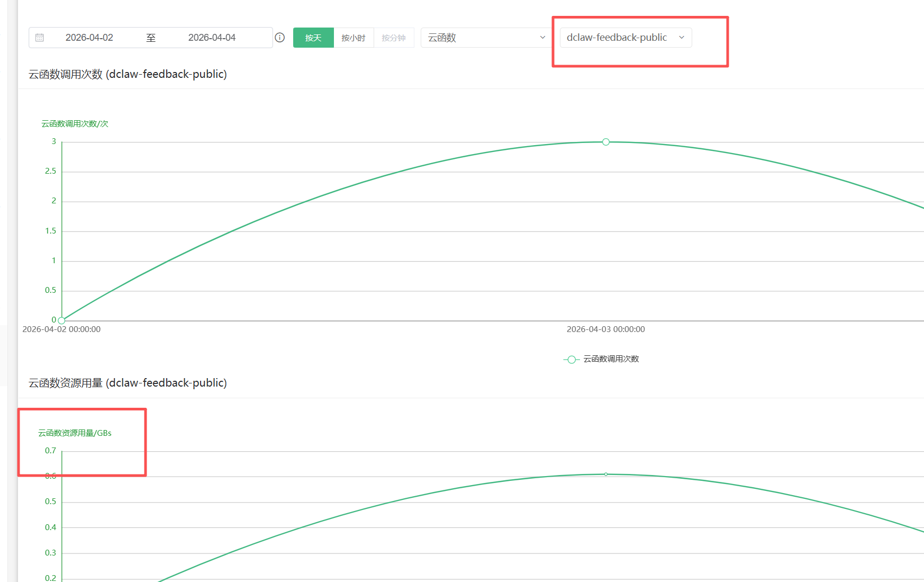The width and height of the screenshot is (924, 582).
Task: Click the resource usage chart peak point
Action: point(606,474)
